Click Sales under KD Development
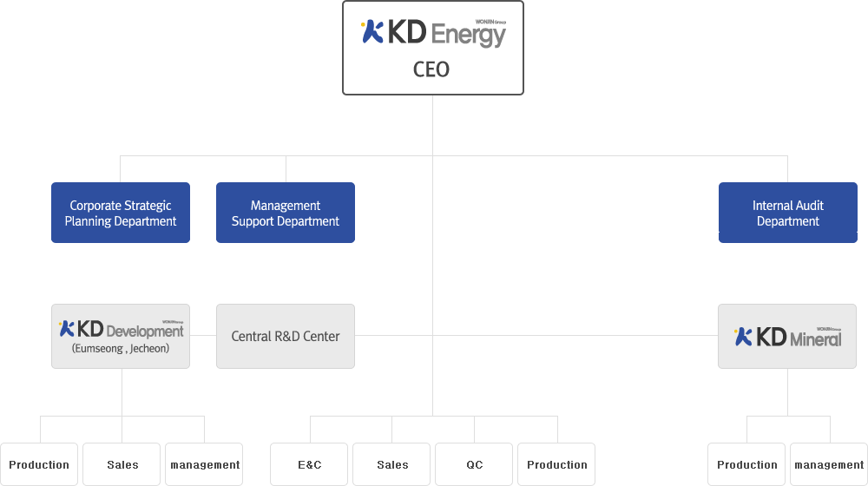This screenshot has width=868, height=486. 122,464
